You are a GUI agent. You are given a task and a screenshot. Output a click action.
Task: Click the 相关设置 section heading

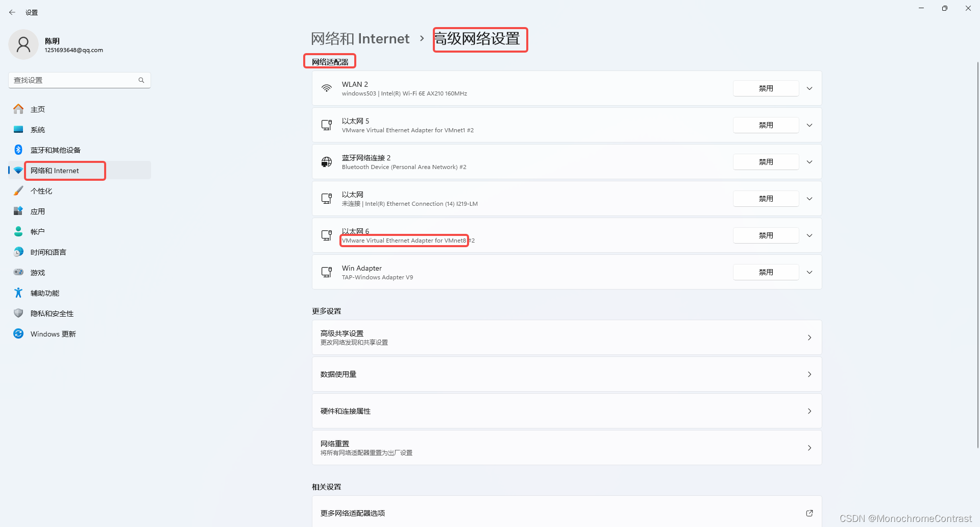pyautogui.click(x=327, y=487)
